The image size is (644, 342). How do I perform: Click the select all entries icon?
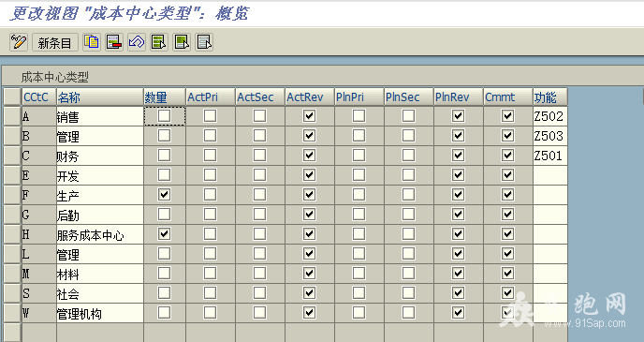click(x=159, y=42)
